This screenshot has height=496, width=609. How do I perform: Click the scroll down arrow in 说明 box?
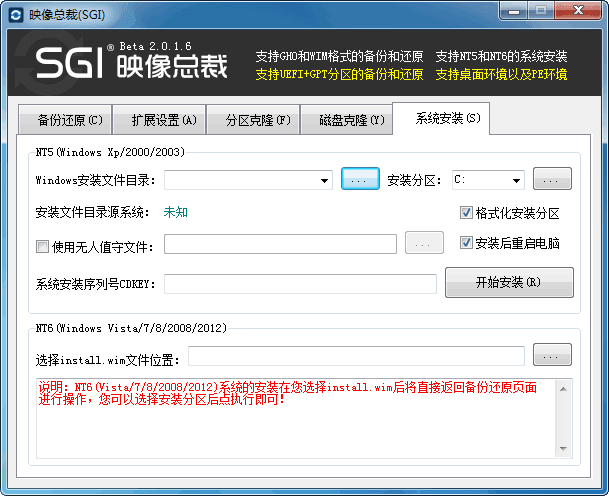point(563,449)
